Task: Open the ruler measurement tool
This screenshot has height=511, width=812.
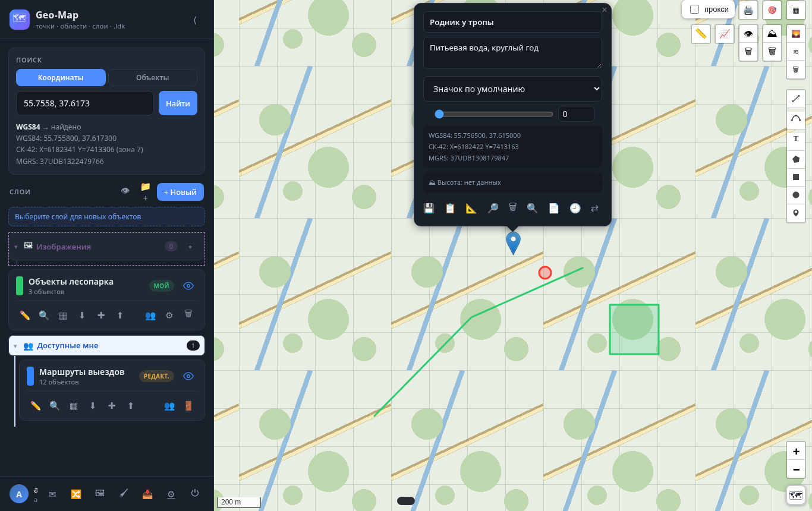Action: 701,34
